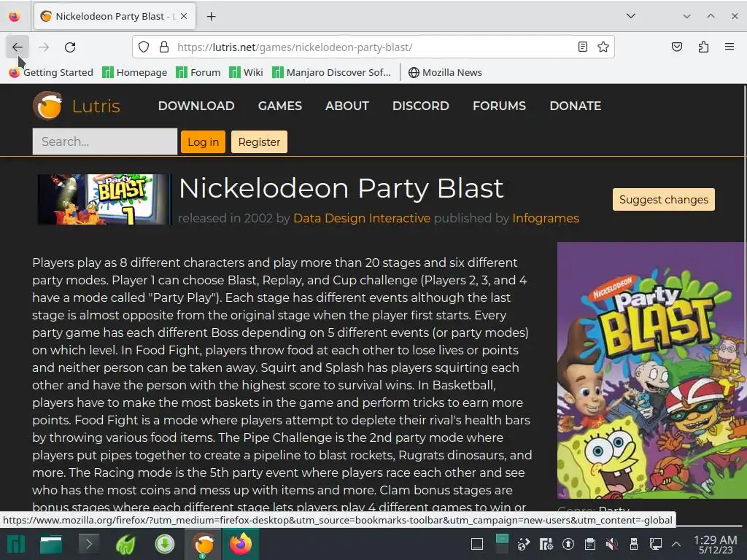The height and width of the screenshot is (560, 747).
Task: Select the Nickelodeon Party Blast tab
Action: pos(115,16)
